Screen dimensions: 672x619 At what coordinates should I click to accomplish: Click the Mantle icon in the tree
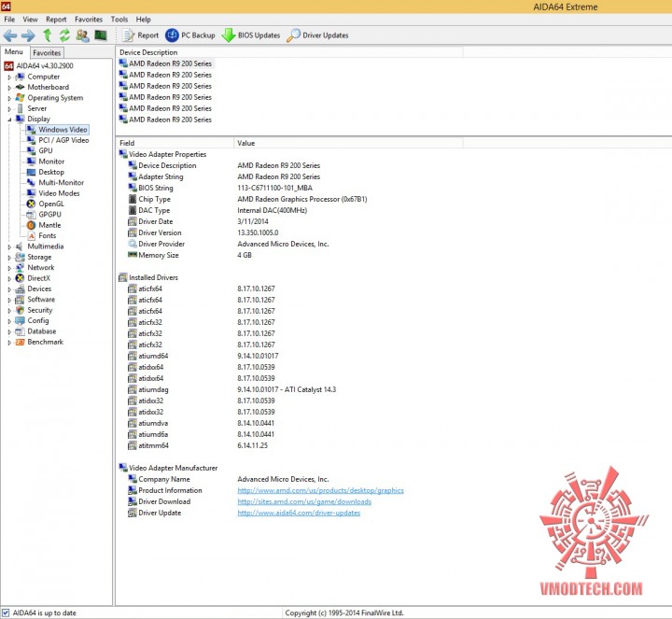(31, 225)
